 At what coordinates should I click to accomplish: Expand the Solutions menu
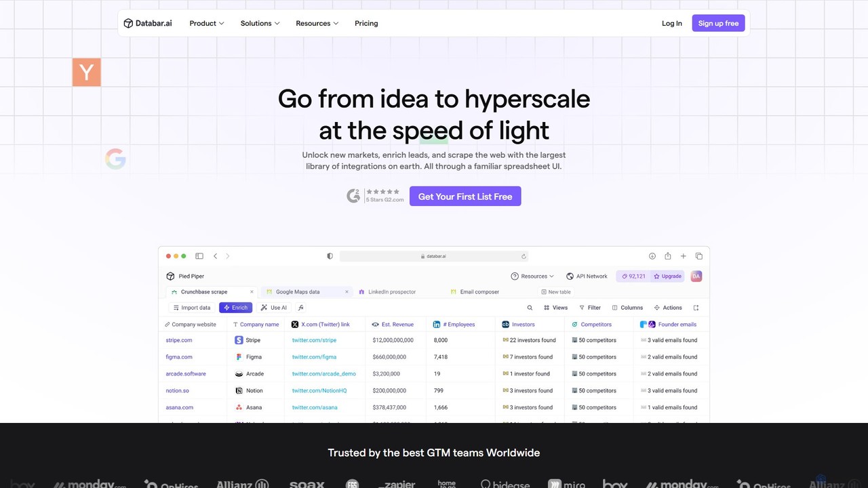point(260,23)
